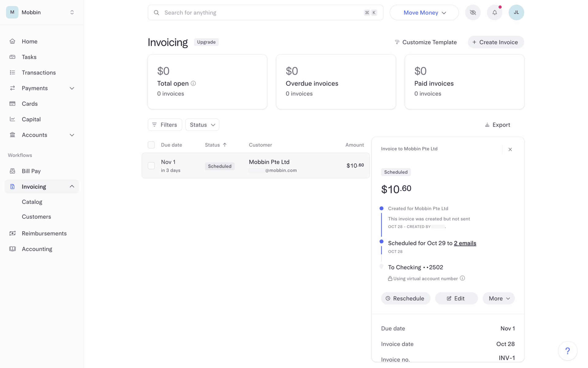This screenshot has height=368, width=588.
Task: Click the virtual account number info icon
Action: [x=462, y=278]
